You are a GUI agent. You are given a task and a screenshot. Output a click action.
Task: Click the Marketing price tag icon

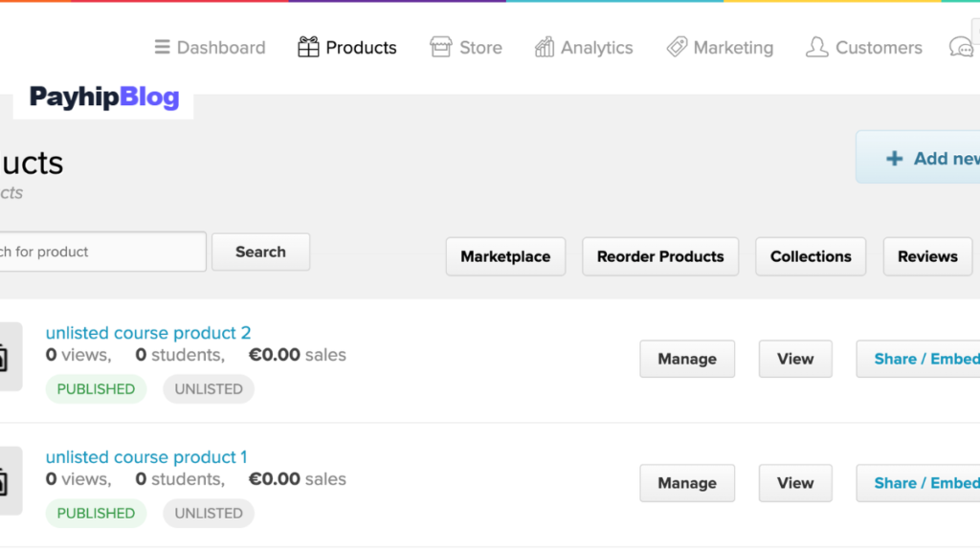(x=677, y=47)
